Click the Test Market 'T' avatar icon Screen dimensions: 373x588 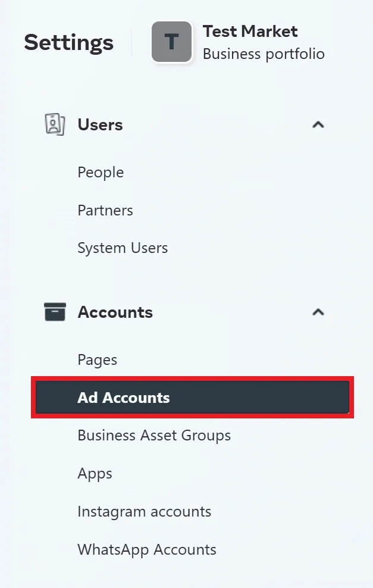point(172,42)
